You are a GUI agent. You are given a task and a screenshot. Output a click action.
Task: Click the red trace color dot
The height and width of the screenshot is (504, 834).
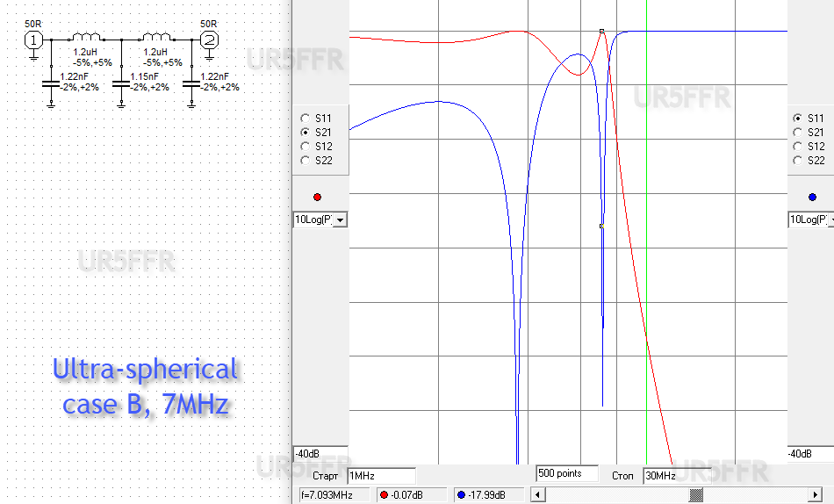317,197
